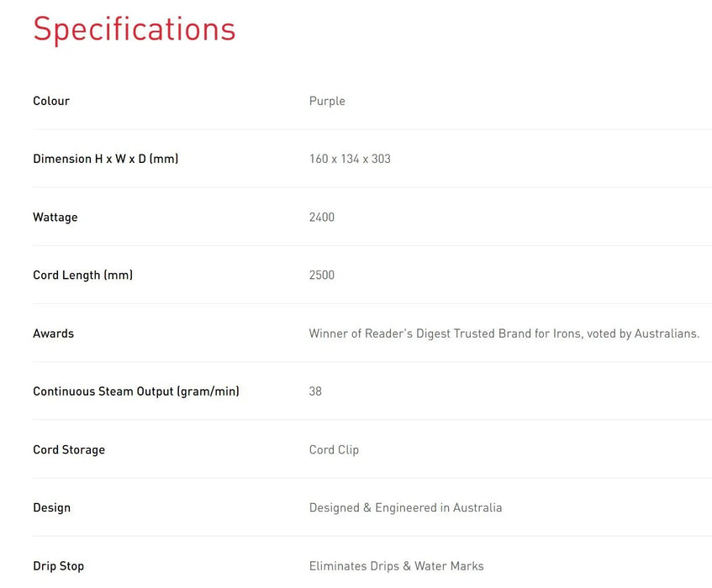The height and width of the screenshot is (588, 712).
Task: Click the 2500 cord length value
Action: 322,275
